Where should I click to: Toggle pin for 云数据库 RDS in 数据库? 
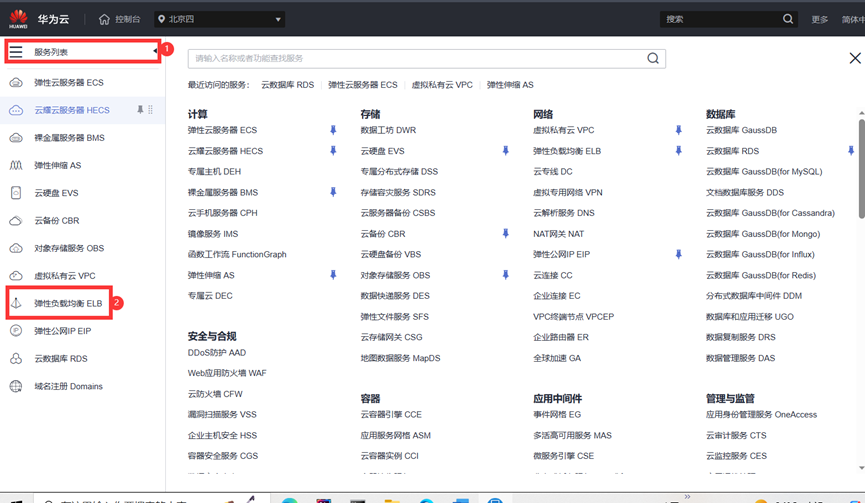click(x=851, y=151)
